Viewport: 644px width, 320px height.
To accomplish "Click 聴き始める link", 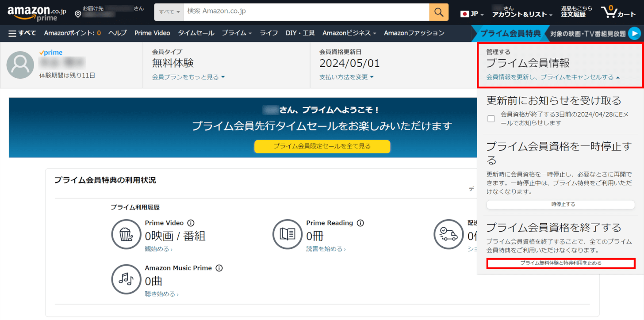I will (161, 294).
